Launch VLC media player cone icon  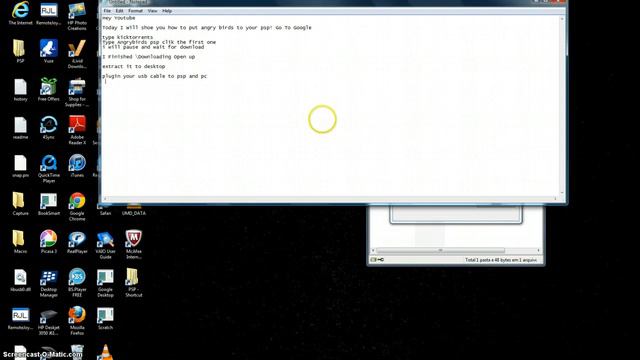click(105, 352)
